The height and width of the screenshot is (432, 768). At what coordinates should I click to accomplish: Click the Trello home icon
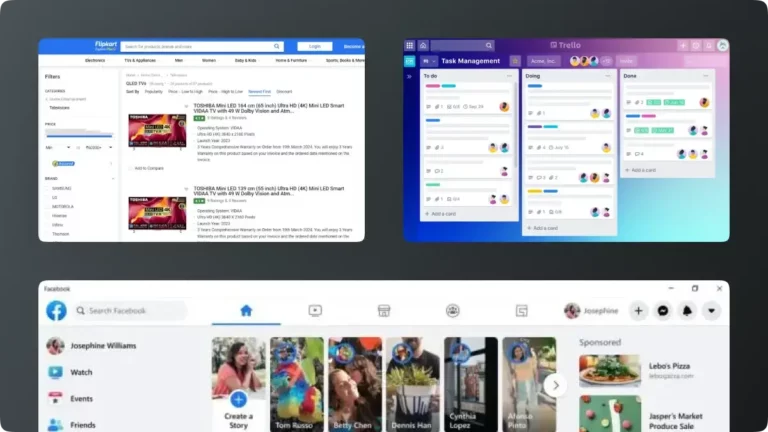click(423, 45)
